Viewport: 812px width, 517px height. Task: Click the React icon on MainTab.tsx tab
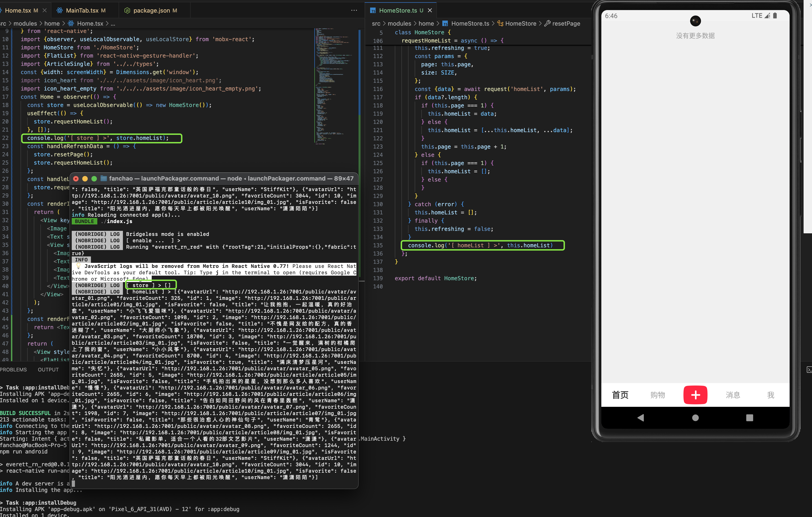click(x=60, y=11)
